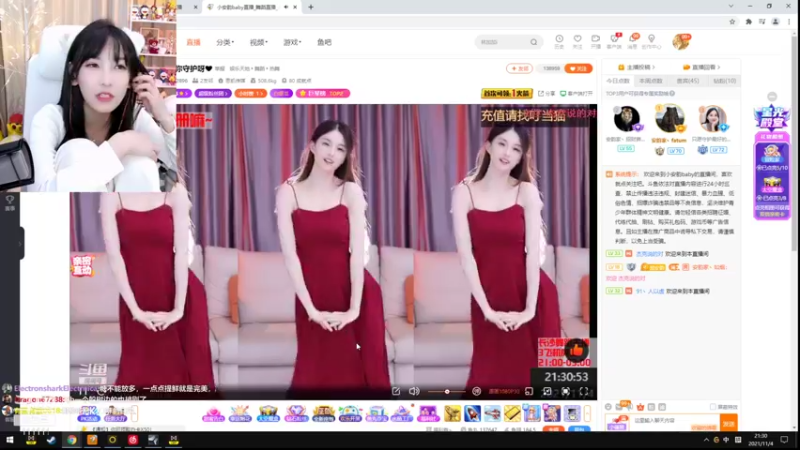Change the video quality 1080P option

[x=503, y=391]
